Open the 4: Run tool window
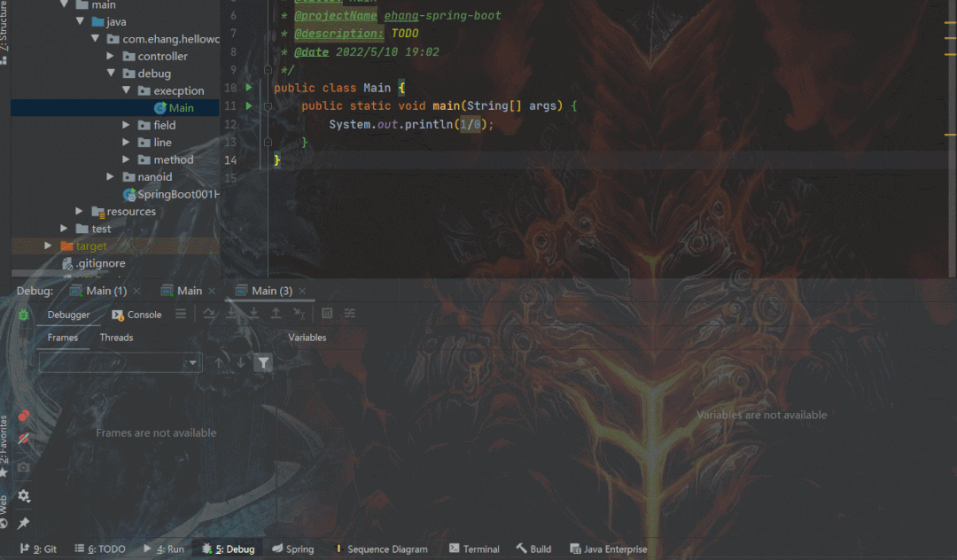 [x=164, y=549]
